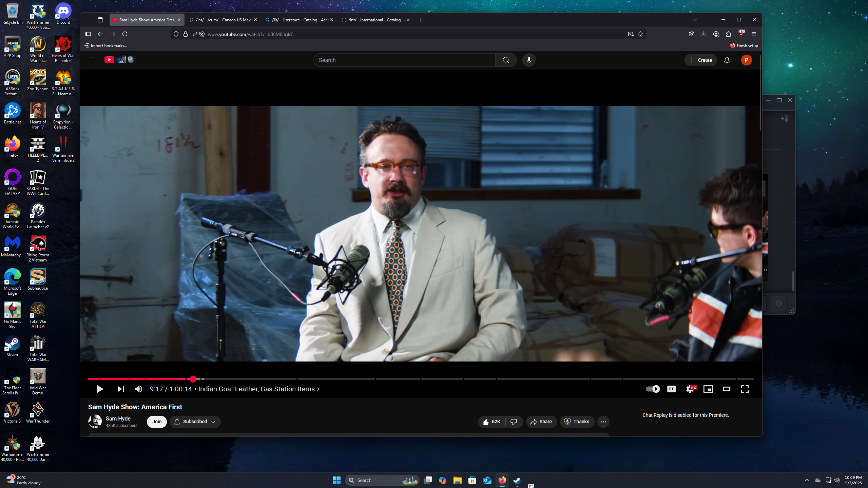868x488 pixels.
Task: Click the YouTube voice search microphone icon
Action: 529,60
